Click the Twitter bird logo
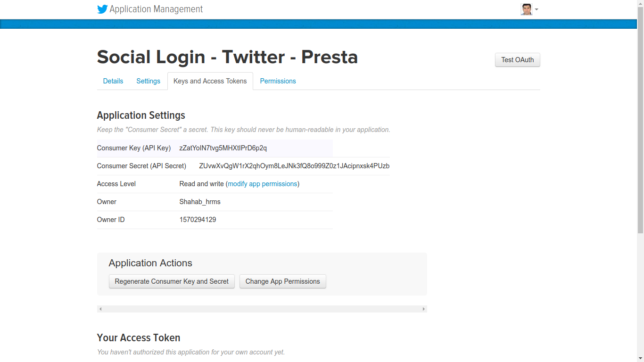The image size is (644, 362). 102,9
